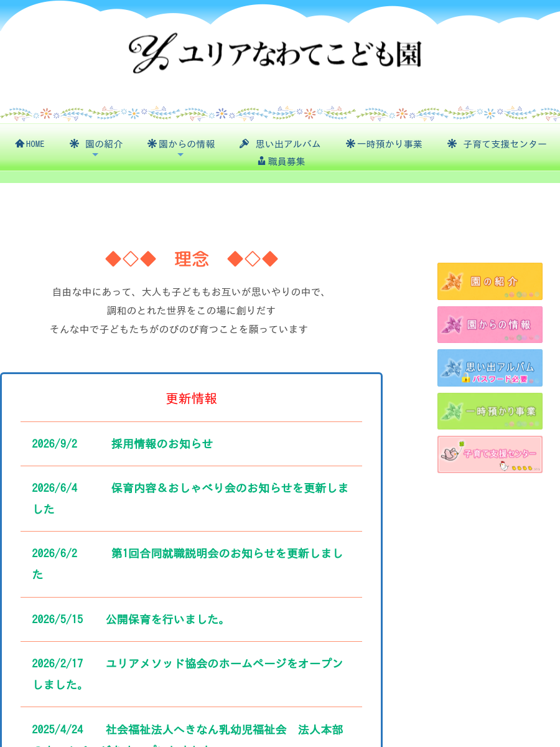560x747 pixels.
Task: Click the blue 思い出アルバム sidebar banner
Action: (490, 368)
